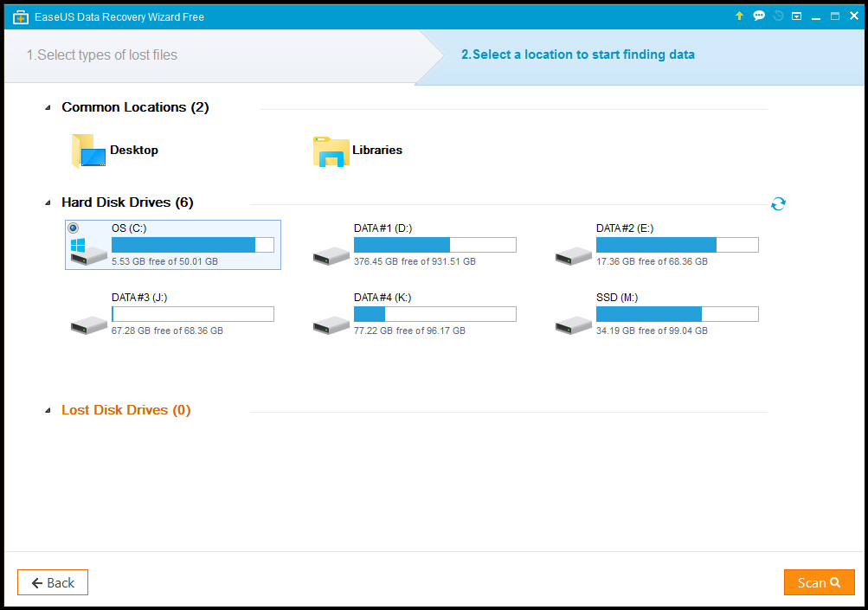Select the DATA #4 (K:) drive entry
Viewport: 868px width, 610px height.
(x=434, y=313)
